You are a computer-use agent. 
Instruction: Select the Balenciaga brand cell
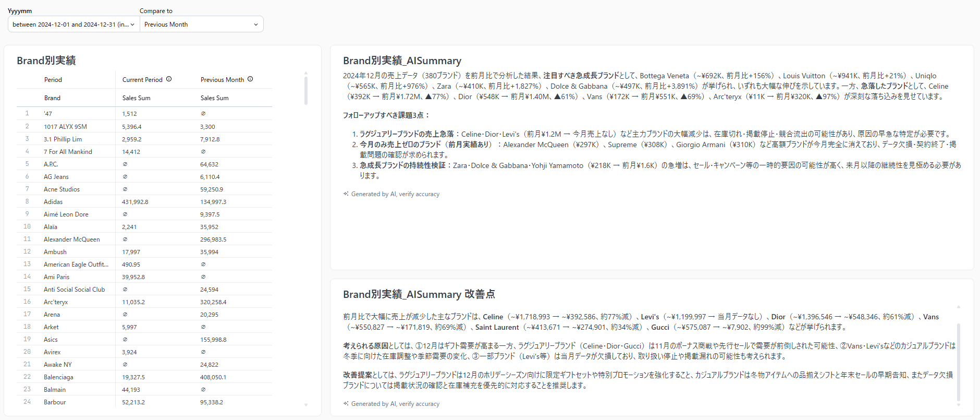[x=58, y=377]
